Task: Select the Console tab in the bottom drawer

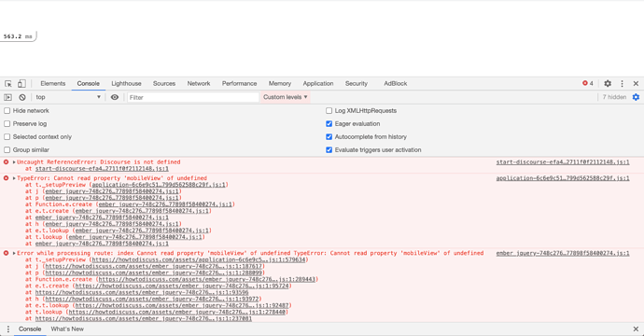Action: point(30,329)
